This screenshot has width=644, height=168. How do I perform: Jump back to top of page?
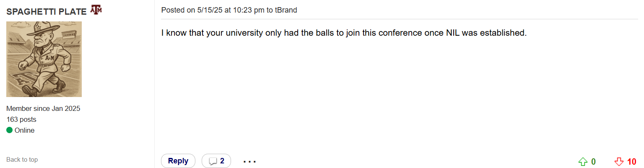[22, 160]
